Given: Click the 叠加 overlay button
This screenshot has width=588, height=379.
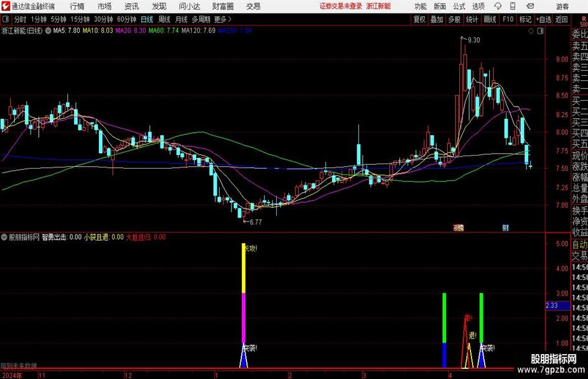Looking at the screenshot, I should (x=437, y=19).
